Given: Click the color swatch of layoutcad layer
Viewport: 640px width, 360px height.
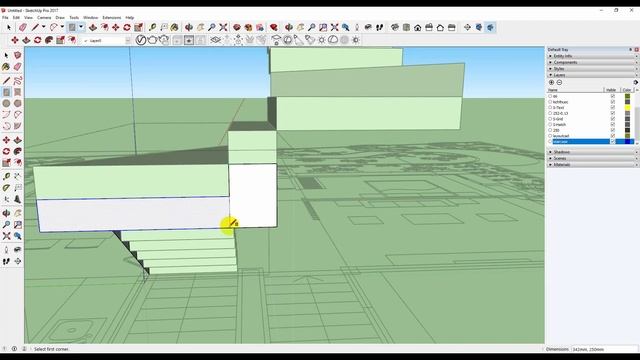Looking at the screenshot, I should (627, 136).
